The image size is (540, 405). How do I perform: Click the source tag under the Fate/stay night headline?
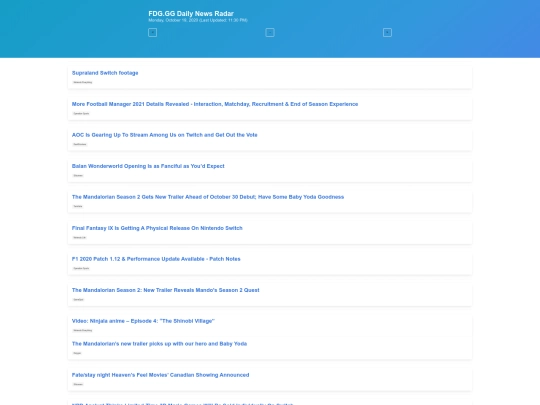pyautogui.click(x=78, y=384)
